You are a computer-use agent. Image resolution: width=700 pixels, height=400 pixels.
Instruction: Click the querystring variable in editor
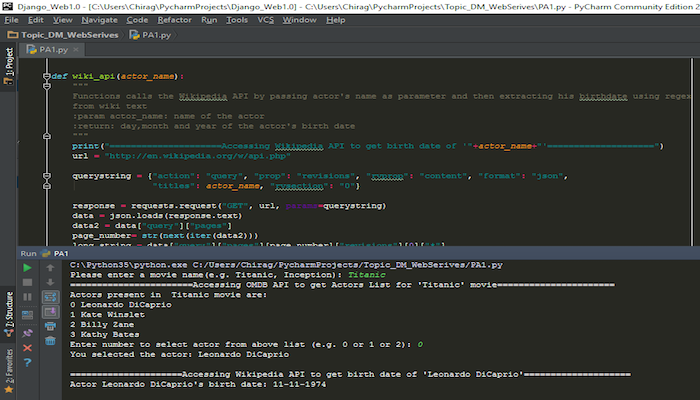point(101,176)
